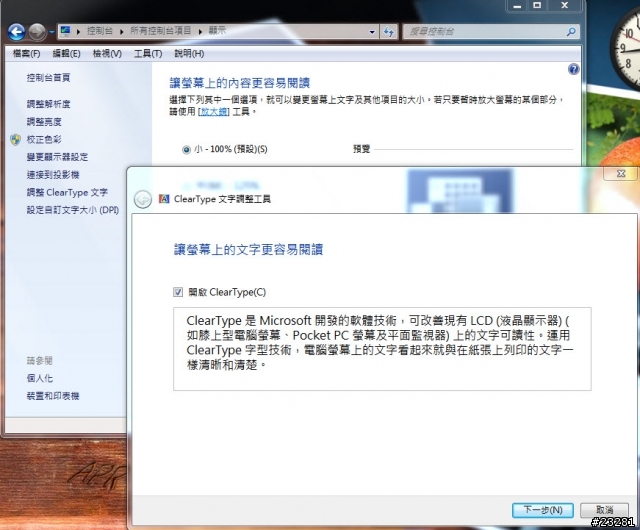640x530 pixels.
Task: Open the 檢視(V) menu
Action: pos(107,53)
